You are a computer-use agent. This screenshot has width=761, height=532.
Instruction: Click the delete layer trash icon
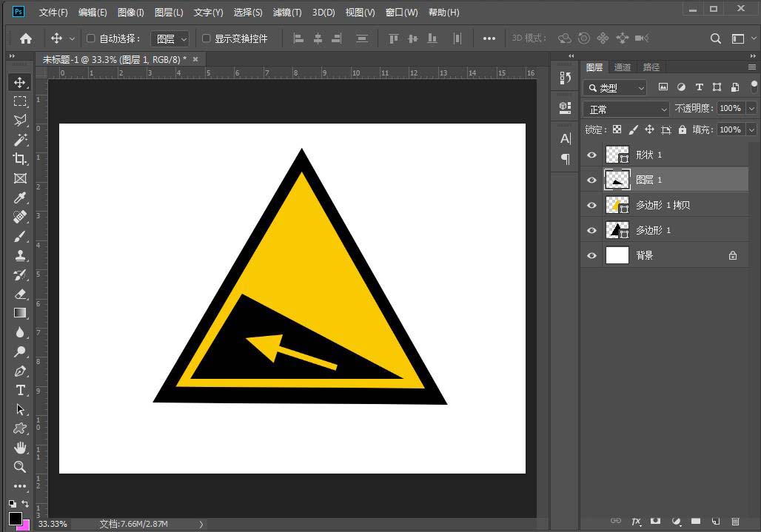[x=735, y=522]
